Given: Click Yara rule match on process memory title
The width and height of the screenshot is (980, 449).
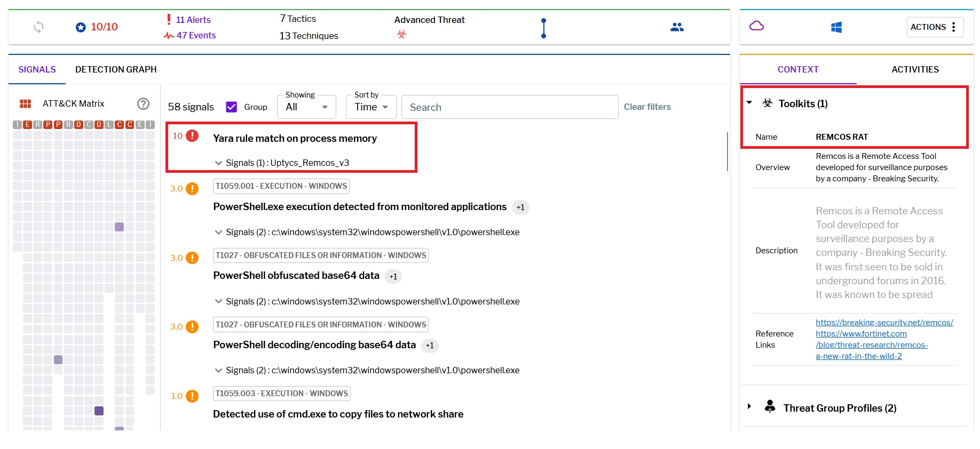Looking at the screenshot, I should coord(295,139).
